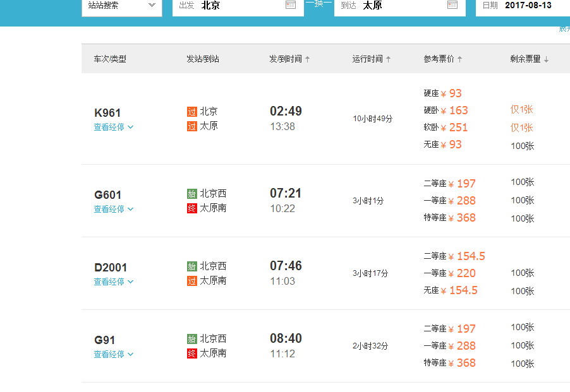Expand 查看经停 for train K961
Viewport: 570px width, 392px height.
pyautogui.click(x=114, y=127)
